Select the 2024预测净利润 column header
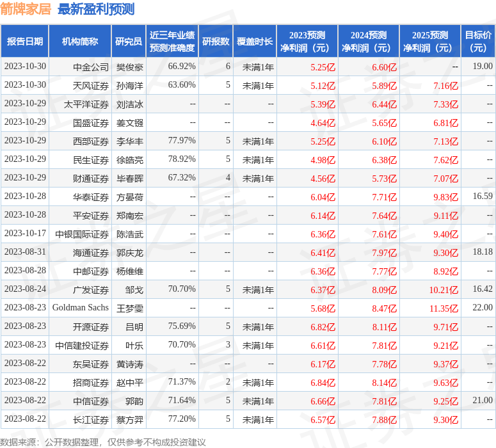Screen dimensions: 496x448 click(369, 42)
